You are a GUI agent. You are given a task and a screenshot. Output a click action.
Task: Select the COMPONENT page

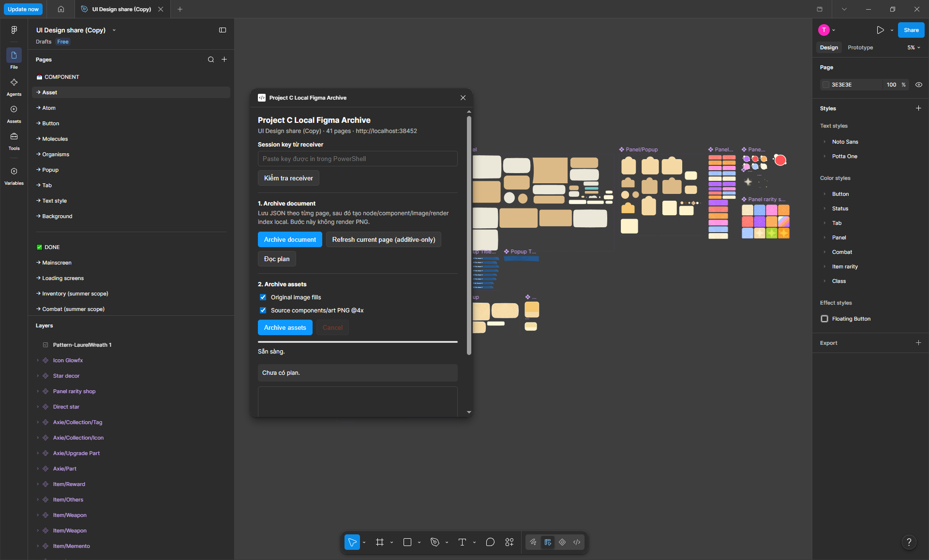pyautogui.click(x=131, y=77)
